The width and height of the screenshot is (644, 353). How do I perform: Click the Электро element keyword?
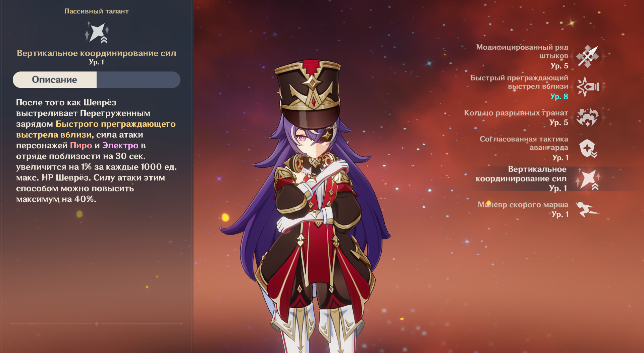pyautogui.click(x=120, y=145)
